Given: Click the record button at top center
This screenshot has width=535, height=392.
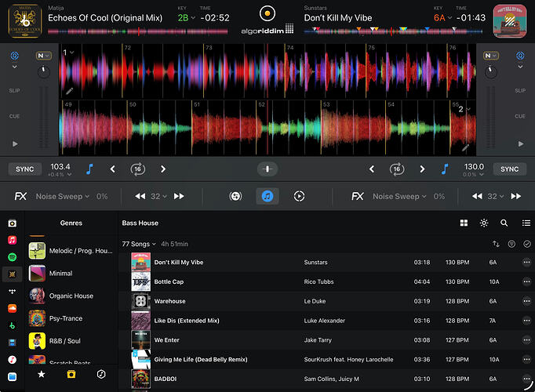Looking at the screenshot, I should pos(267,13).
